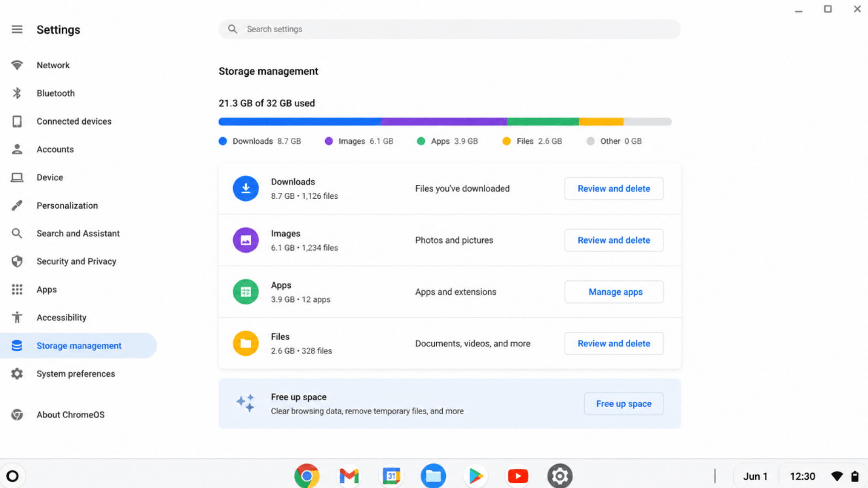Viewport: 868px width, 488px height.
Task: Click the Search and Assistant magnifier icon
Action: pyautogui.click(x=17, y=233)
